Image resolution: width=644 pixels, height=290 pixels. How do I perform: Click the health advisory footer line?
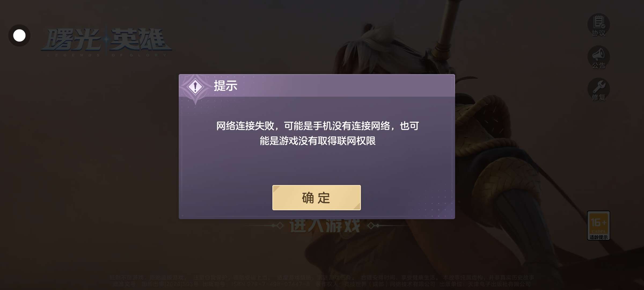coord(322,277)
